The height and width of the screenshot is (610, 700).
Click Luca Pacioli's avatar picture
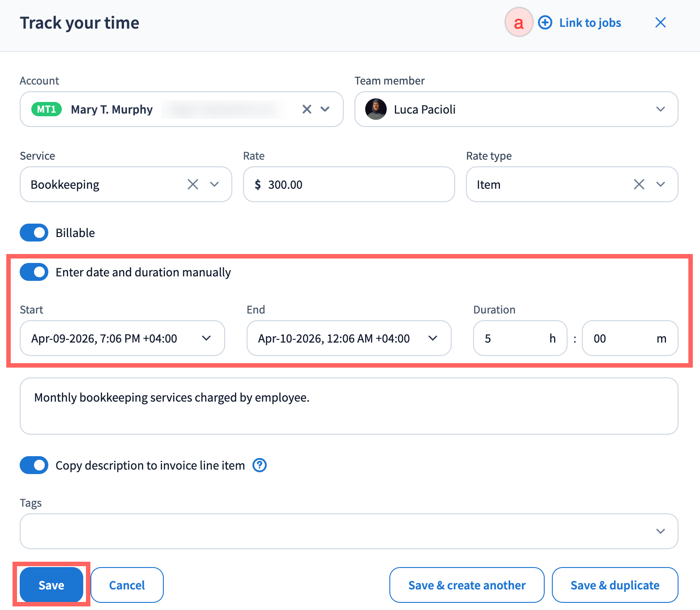[x=376, y=109]
